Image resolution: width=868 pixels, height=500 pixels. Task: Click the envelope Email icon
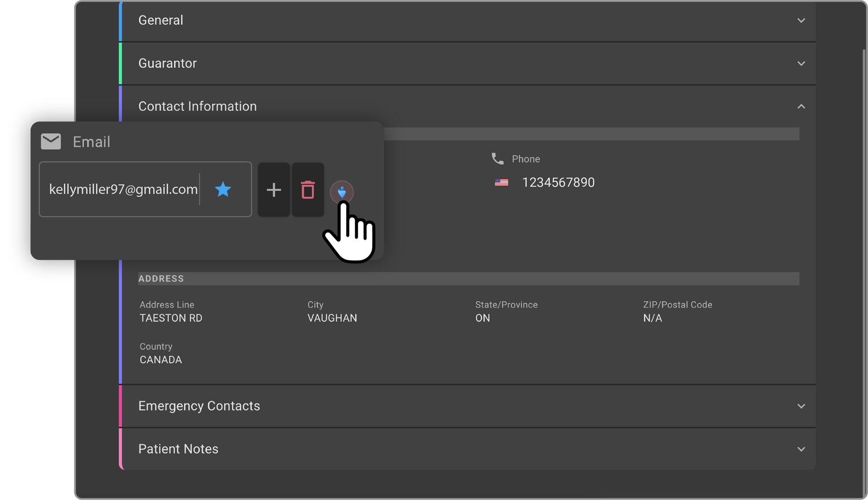(51, 141)
